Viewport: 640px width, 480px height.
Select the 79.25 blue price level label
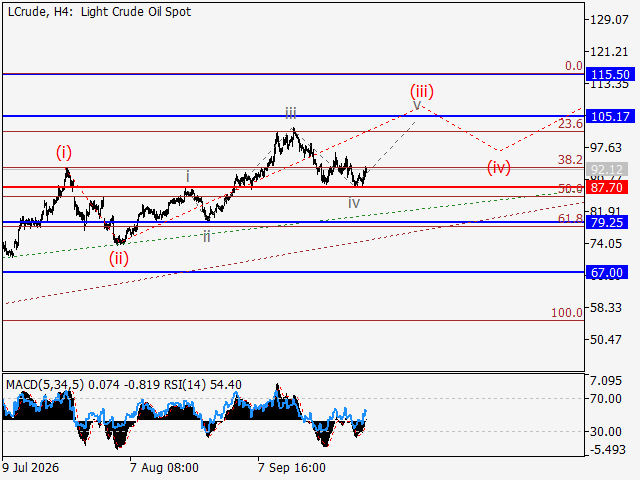pos(607,222)
